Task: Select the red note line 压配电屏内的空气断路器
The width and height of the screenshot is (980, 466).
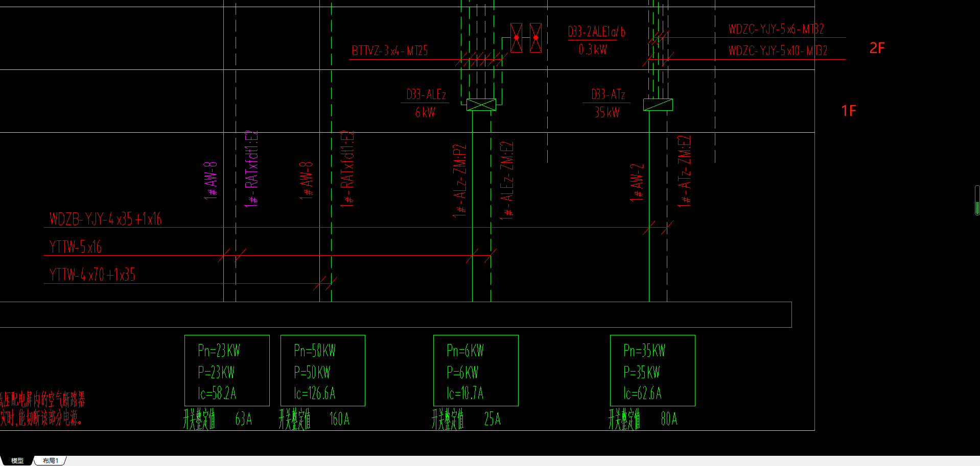Action: 42,399
